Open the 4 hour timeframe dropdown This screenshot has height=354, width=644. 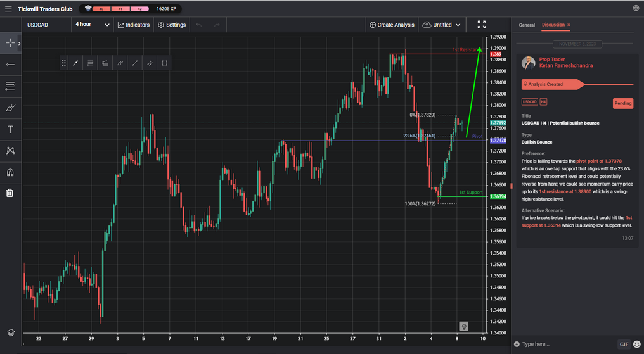[93, 25]
